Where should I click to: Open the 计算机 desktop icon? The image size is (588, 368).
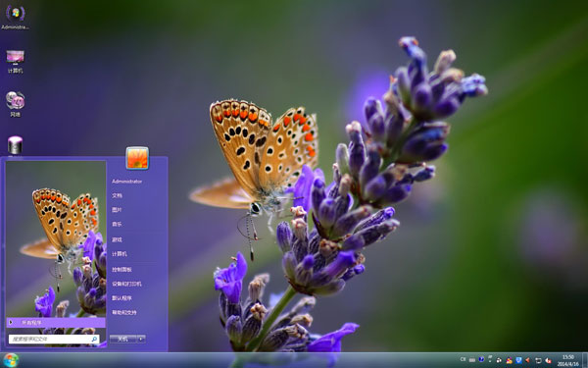click(15, 61)
